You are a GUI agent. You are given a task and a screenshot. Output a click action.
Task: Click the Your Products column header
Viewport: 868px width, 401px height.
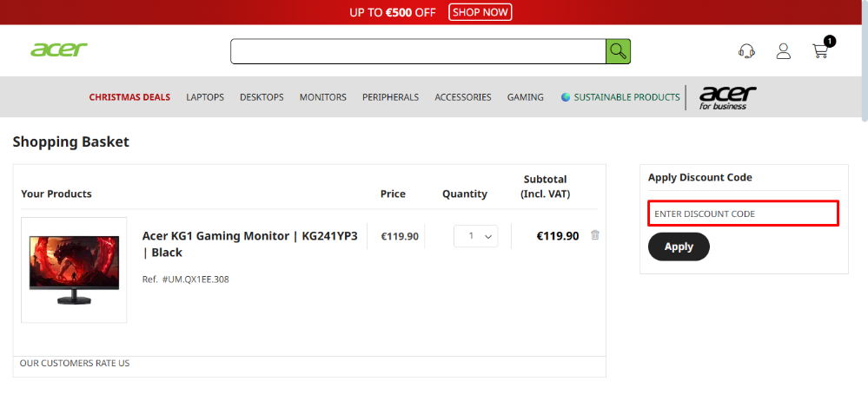point(56,194)
